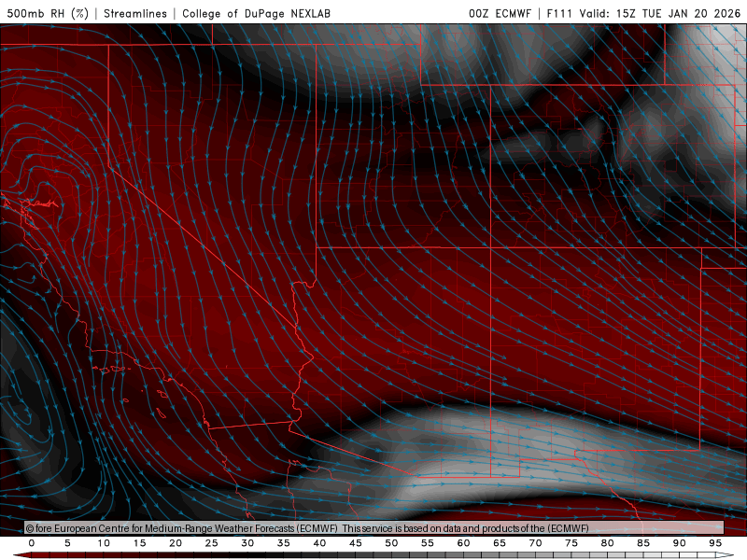This screenshot has height=560, width=747.
Task: Click the '20' value on the colorbar scale
Action: pyautogui.click(x=176, y=543)
